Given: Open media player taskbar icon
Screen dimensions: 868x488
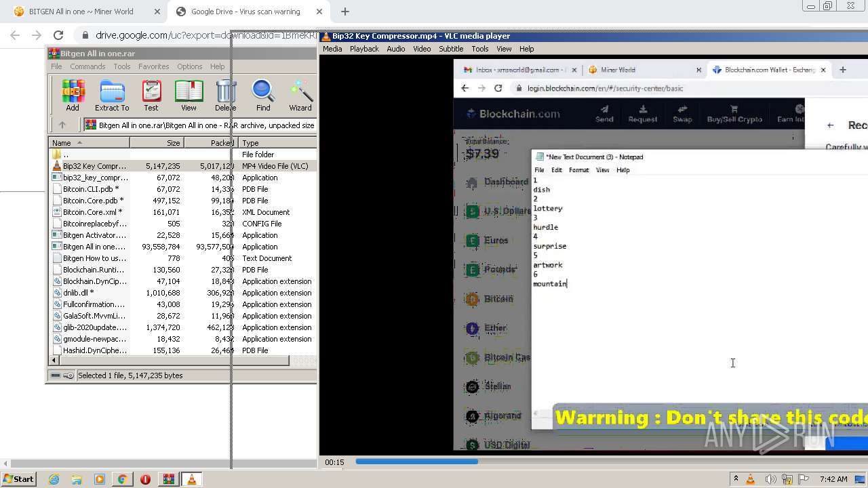Looking at the screenshot, I should [x=100, y=479].
